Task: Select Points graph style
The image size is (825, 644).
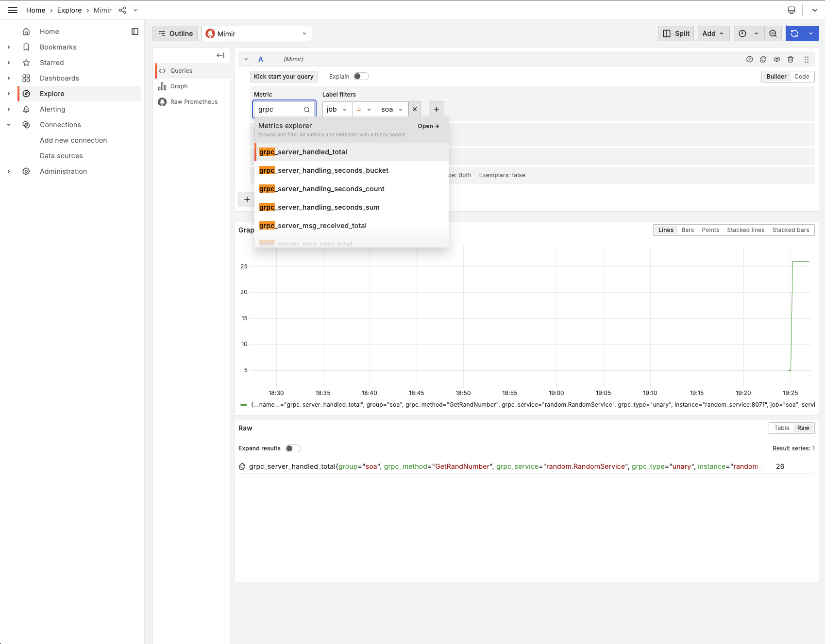Action: coord(710,230)
